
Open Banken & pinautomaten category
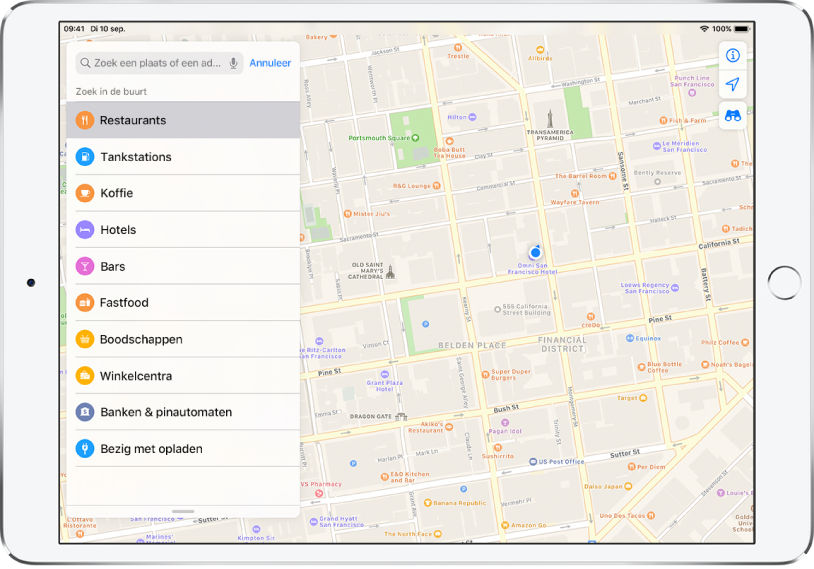[166, 412]
